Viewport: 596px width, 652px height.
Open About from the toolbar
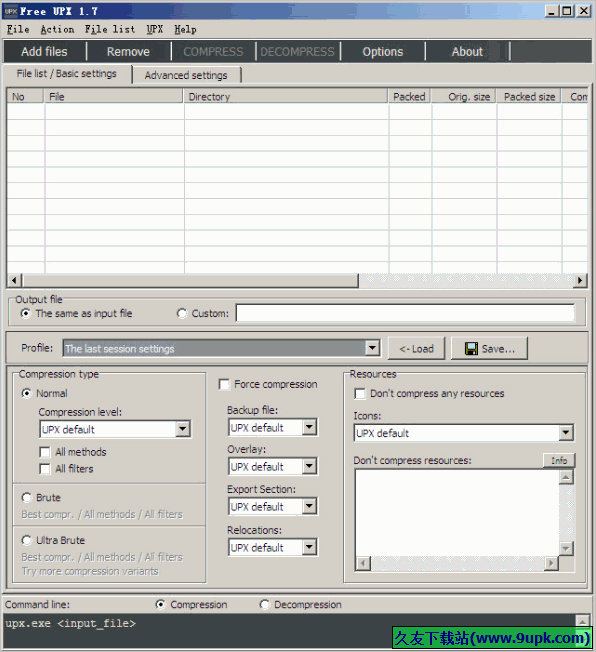(x=467, y=52)
